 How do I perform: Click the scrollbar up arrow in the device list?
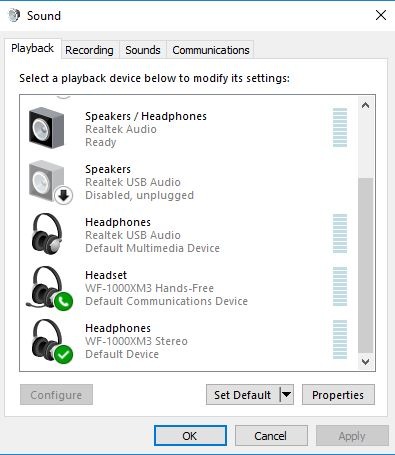[365, 105]
